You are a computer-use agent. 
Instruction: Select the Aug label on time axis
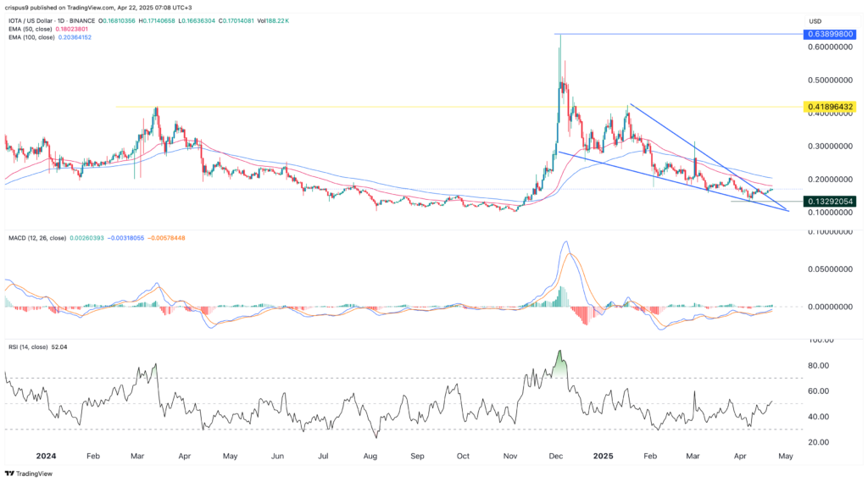(x=370, y=456)
